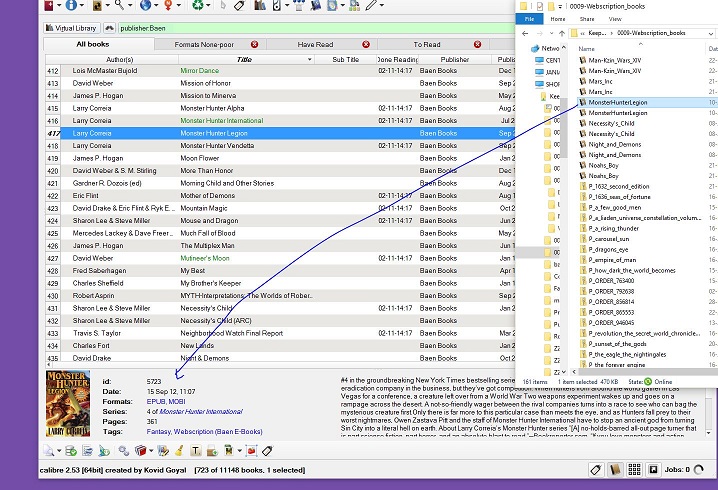Click the magnifier icon in calibre toolbar
The image size is (718, 490).
point(121,5)
